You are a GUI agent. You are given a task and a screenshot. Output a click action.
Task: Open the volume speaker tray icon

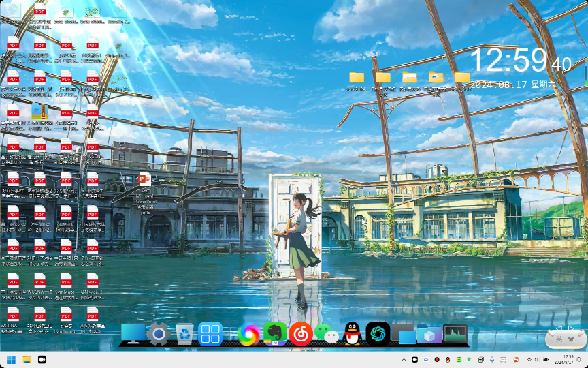(x=537, y=360)
